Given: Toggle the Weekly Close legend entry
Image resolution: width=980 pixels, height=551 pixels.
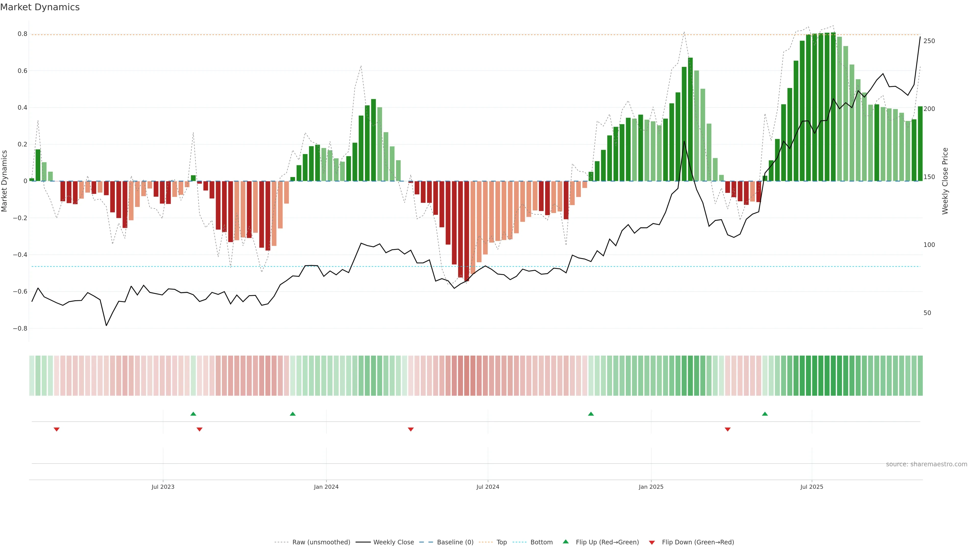Looking at the screenshot, I should coord(393,542).
